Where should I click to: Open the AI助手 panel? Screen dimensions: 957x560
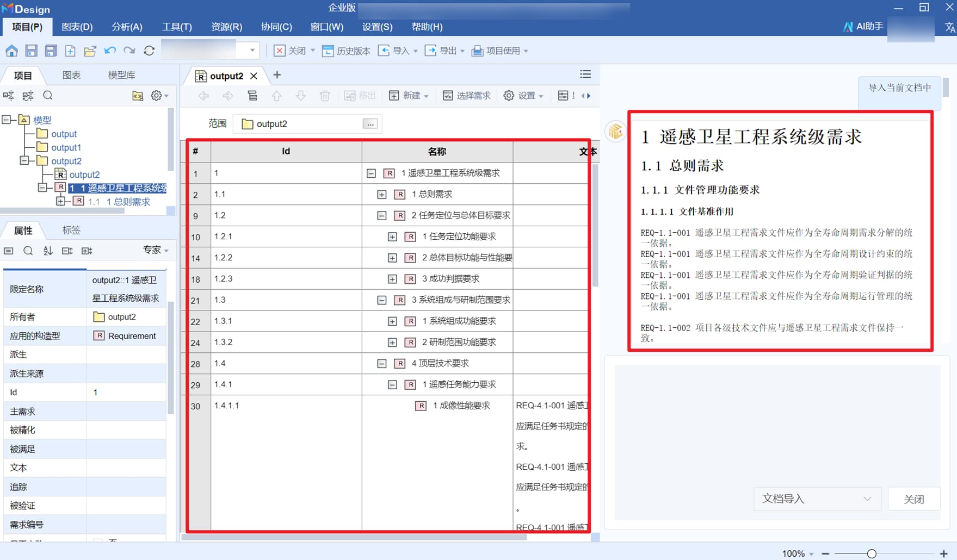coord(863,27)
